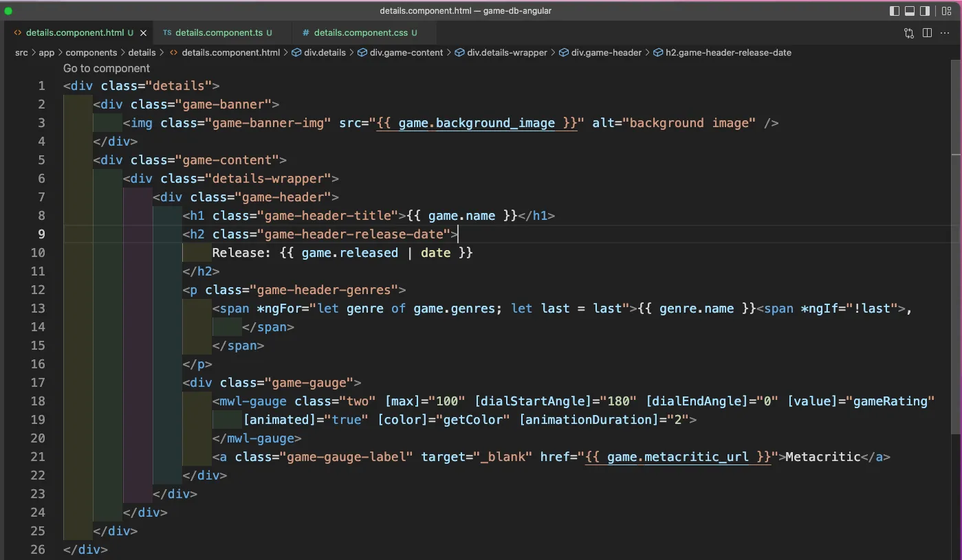Click the "gameRating" value on line 18
Viewport: 962px width, 560px height.
tap(891, 401)
